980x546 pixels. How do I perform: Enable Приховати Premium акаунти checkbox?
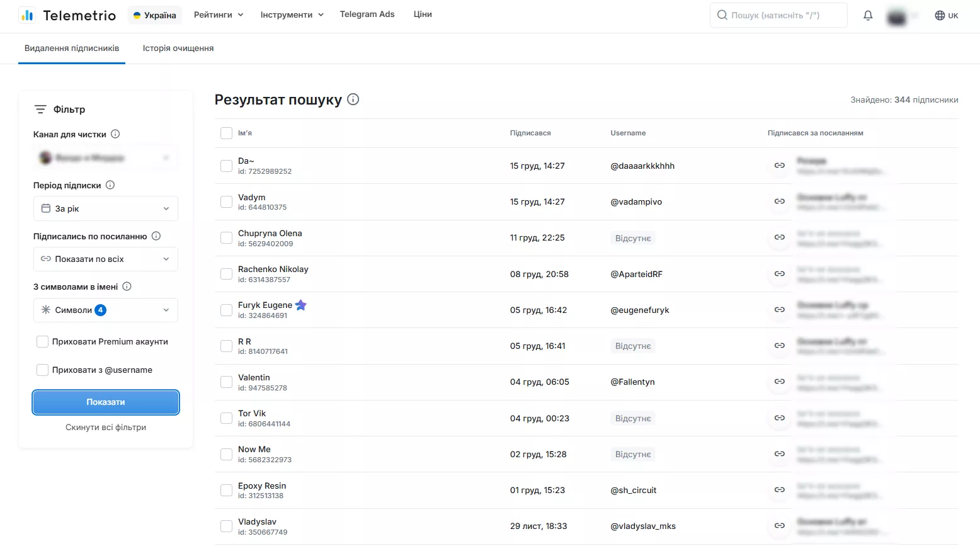click(43, 341)
